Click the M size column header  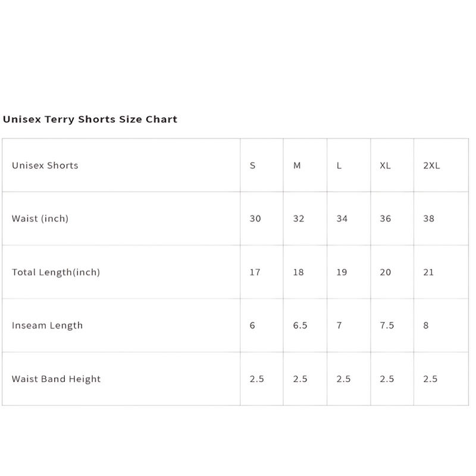(x=297, y=165)
